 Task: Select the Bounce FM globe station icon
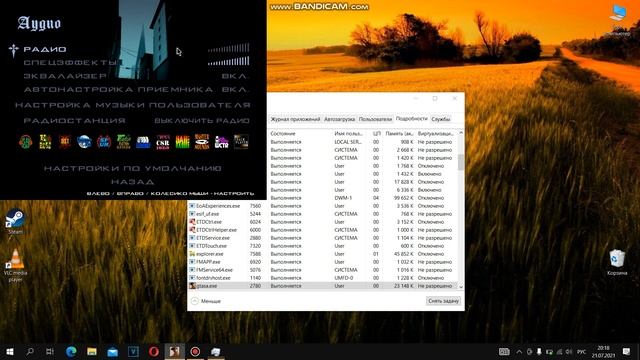(x=84, y=142)
